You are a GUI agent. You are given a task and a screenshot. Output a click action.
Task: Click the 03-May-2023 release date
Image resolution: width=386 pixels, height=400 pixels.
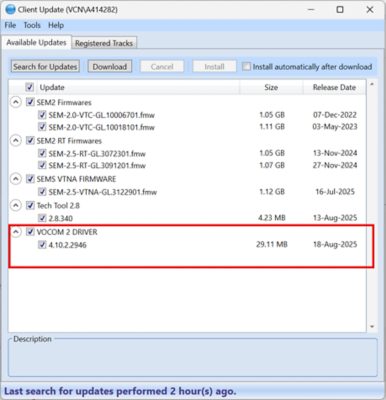[335, 127]
